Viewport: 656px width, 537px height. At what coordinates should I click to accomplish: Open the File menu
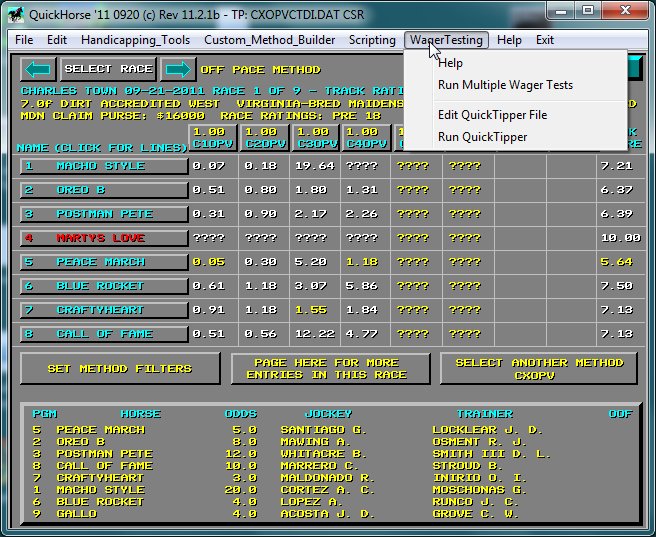[x=24, y=40]
